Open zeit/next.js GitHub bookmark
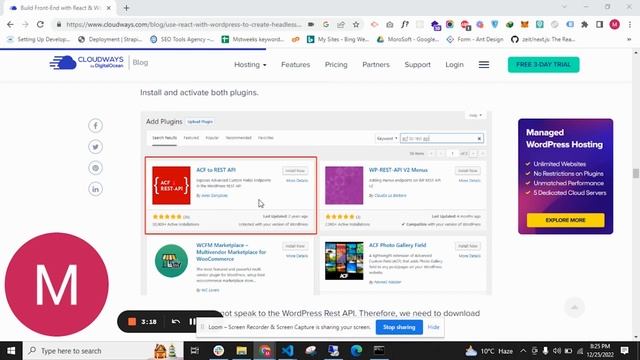 (543, 39)
